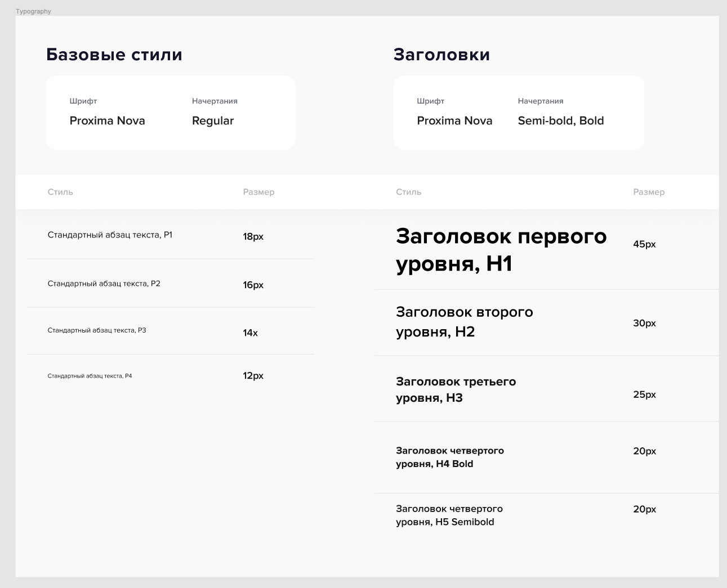Select the H1 heading Заголовок первого уровня
Viewport: 727px width, 588px height.
[501, 249]
